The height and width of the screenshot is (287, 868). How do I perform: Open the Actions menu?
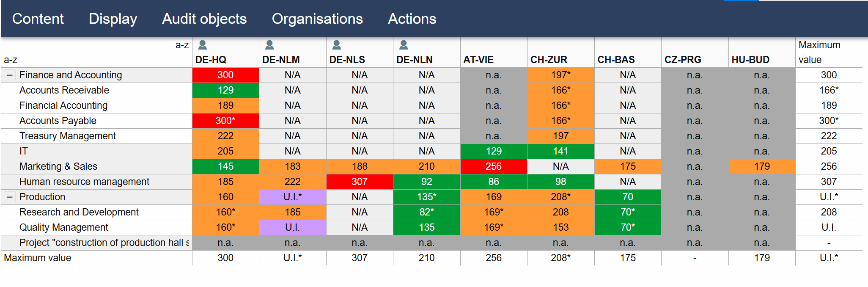click(x=412, y=19)
